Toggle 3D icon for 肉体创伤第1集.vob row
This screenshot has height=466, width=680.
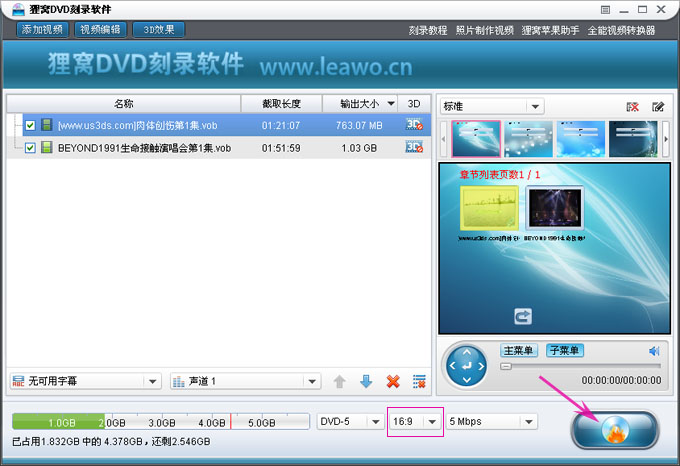pos(414,124)
